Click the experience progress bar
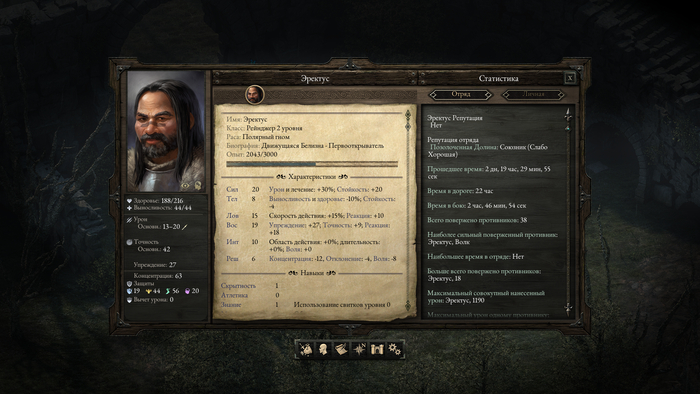This screenshot has height=394, width=700. tap(312, 164)
